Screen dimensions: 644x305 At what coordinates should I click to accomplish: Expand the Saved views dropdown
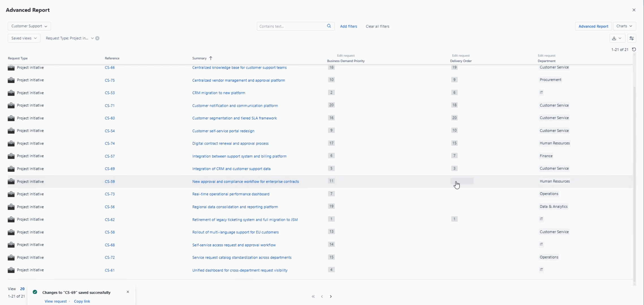[24, 38]
